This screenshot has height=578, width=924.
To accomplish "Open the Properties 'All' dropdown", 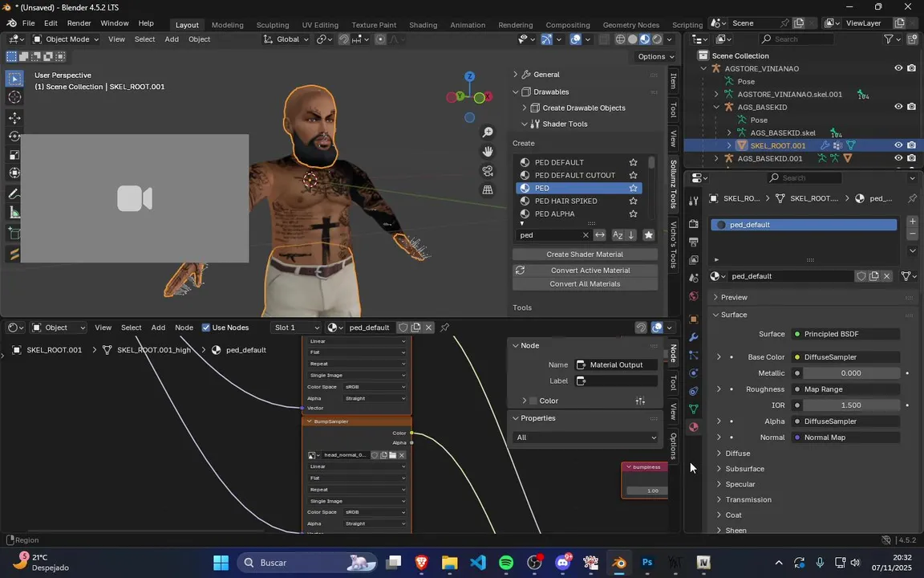I will (586, 437).
